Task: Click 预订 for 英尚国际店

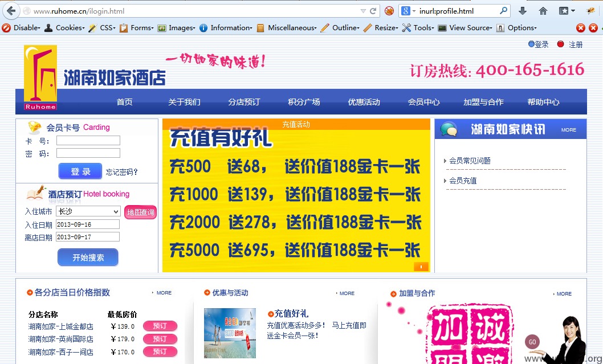Action: pyautogui.click(x=160, y=338)
